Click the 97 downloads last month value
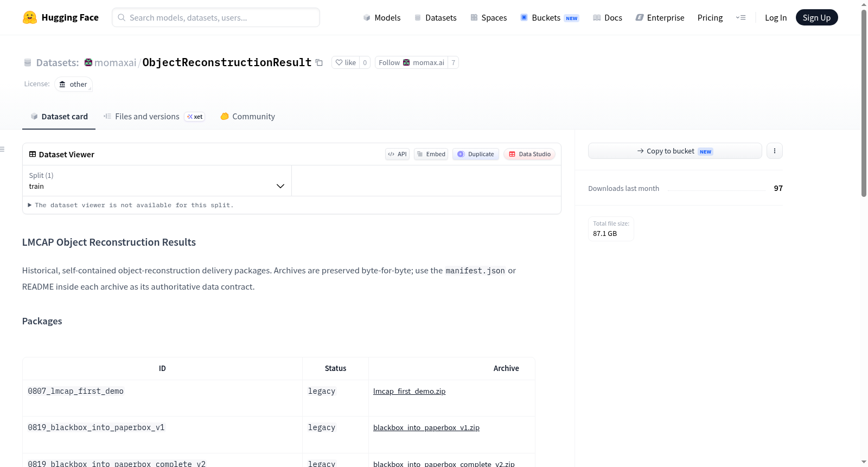Screen dimensions: 868x467 point(778,188)
